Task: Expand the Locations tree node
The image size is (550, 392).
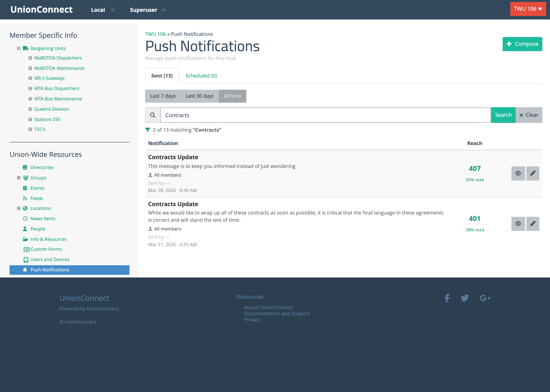Action: click(x=19, y=208)
